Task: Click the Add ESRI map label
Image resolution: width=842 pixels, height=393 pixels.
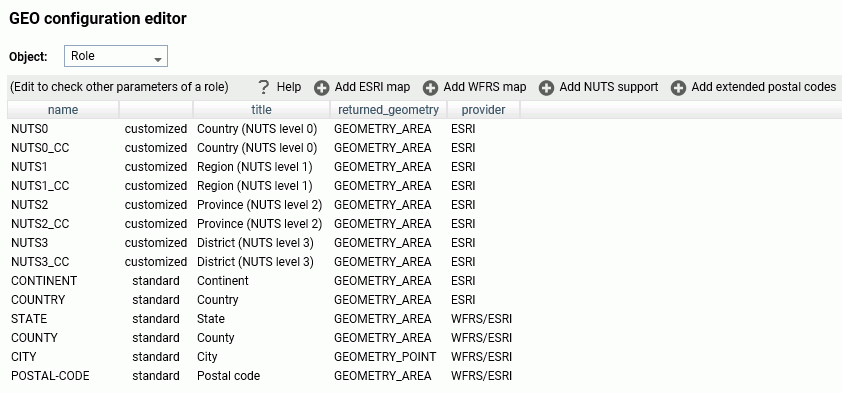Action: pos(372,87)
